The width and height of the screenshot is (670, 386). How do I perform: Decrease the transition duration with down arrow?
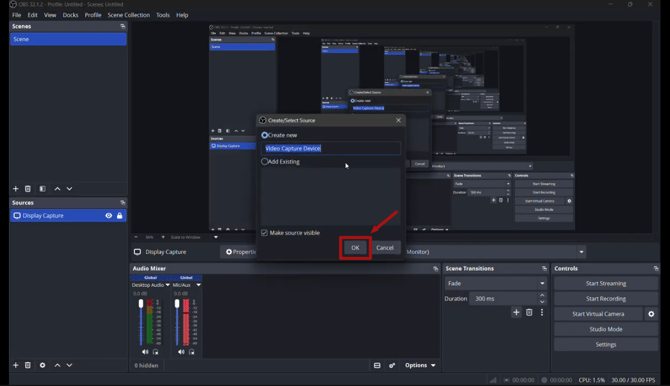pos(542,302)
